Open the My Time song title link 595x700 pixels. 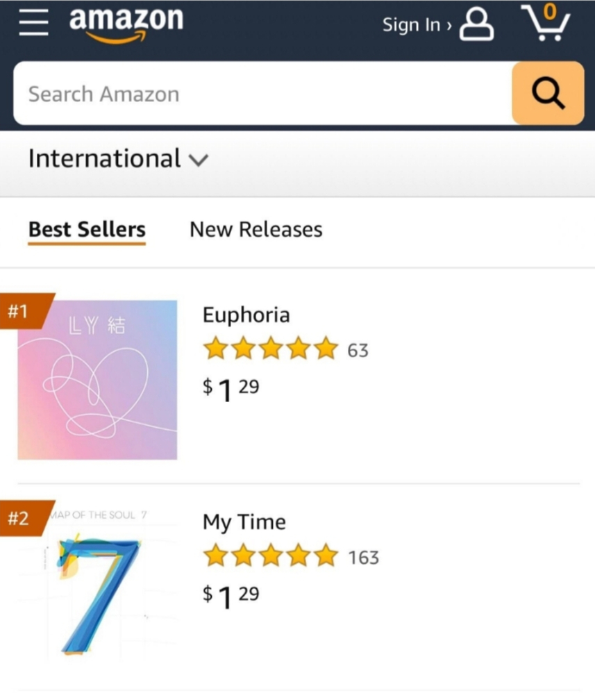244,522
